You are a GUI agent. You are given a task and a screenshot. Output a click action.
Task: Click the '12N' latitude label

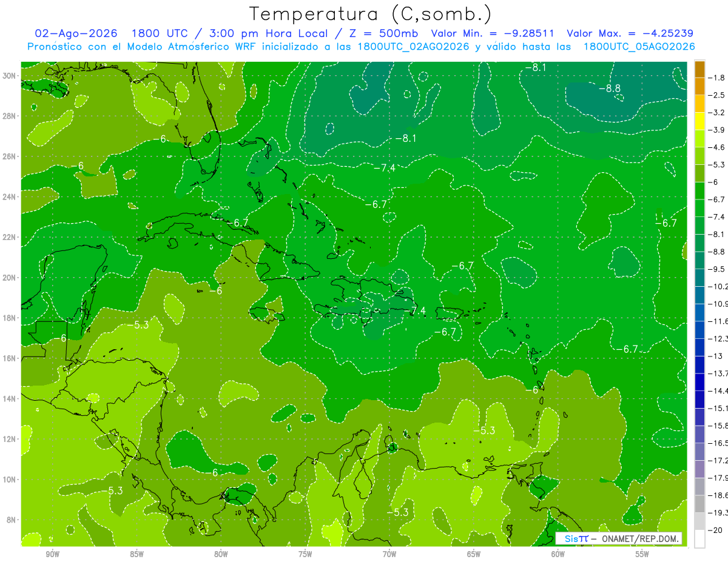10,438
